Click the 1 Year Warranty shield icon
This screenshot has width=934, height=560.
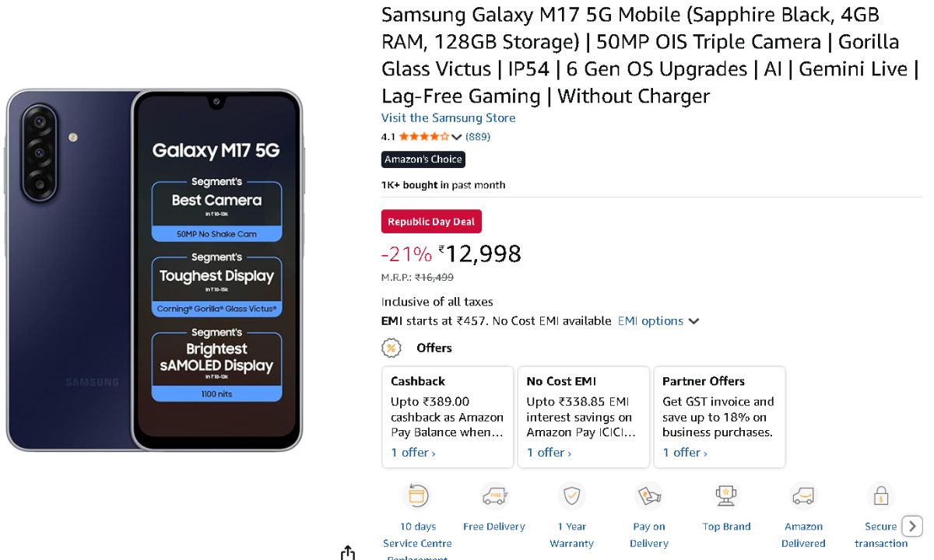click(x=572, y=495)
